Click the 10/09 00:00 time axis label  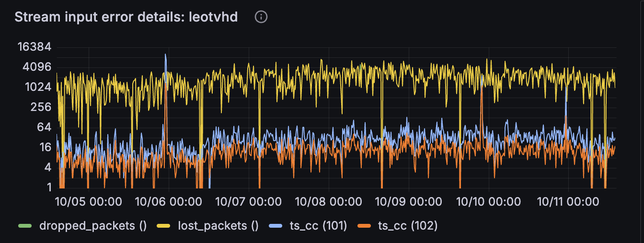pos(408,201)
